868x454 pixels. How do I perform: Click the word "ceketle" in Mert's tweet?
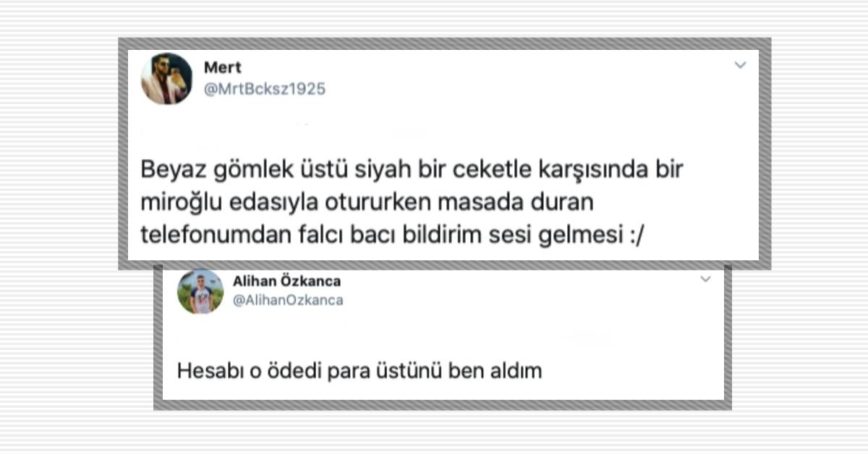point(441,171)
